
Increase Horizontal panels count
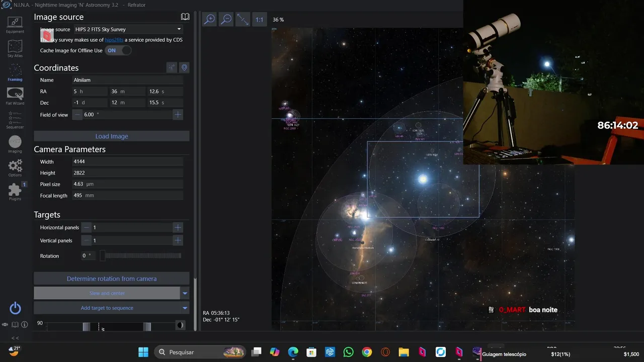(178, 228)
